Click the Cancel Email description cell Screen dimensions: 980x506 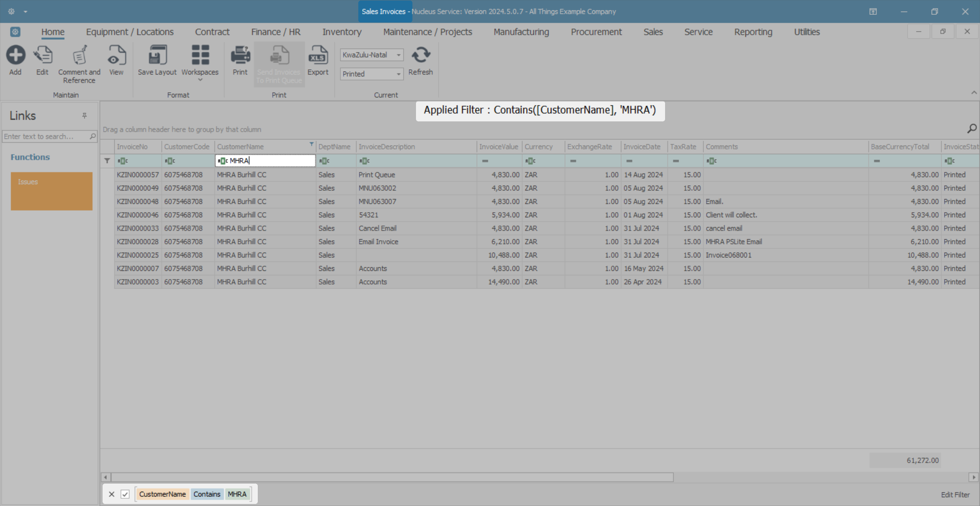click(x=416, y=229)
